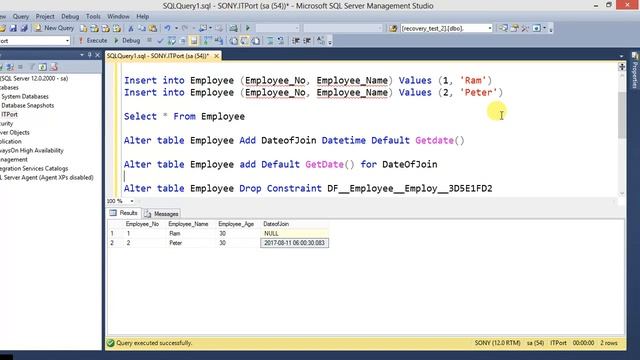Open the Properties side tab

tap(635, 71)
